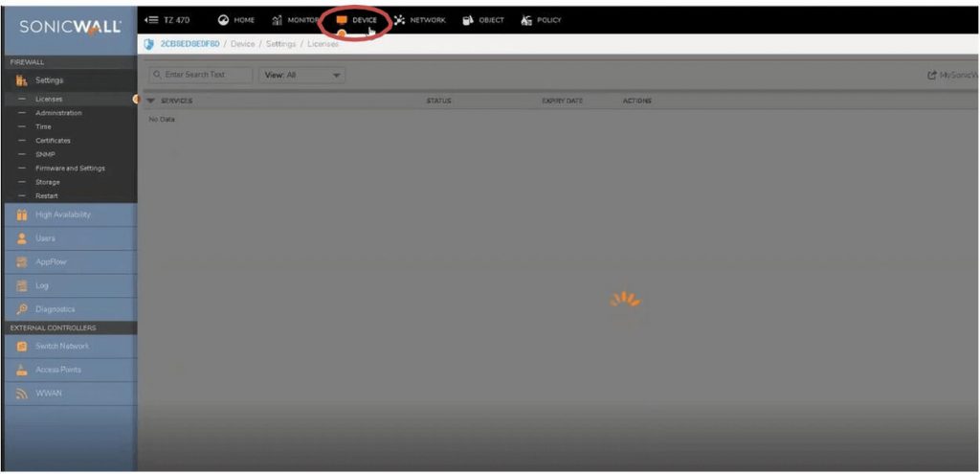Open the Switch Network section
980x474 pixels.
(x=70, y=346)
